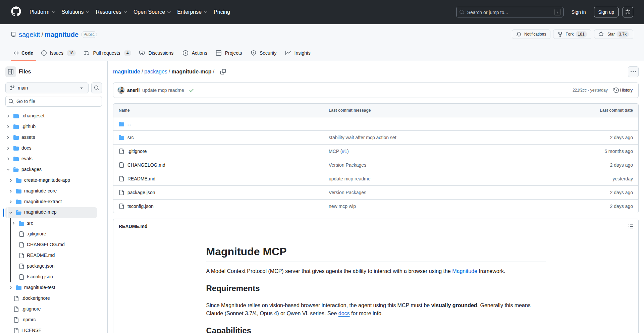Open the main branch selector dropdown
This screenshot has width=644, height=333.
[x=47, y=88]
